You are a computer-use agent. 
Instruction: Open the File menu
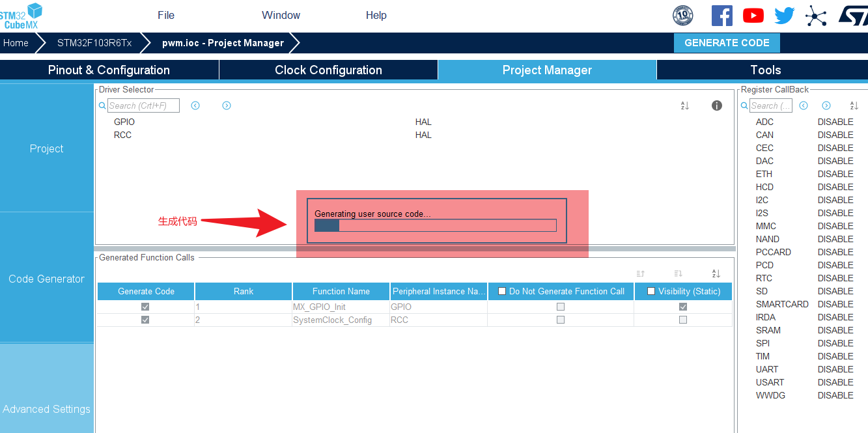(x=166, y=15)
